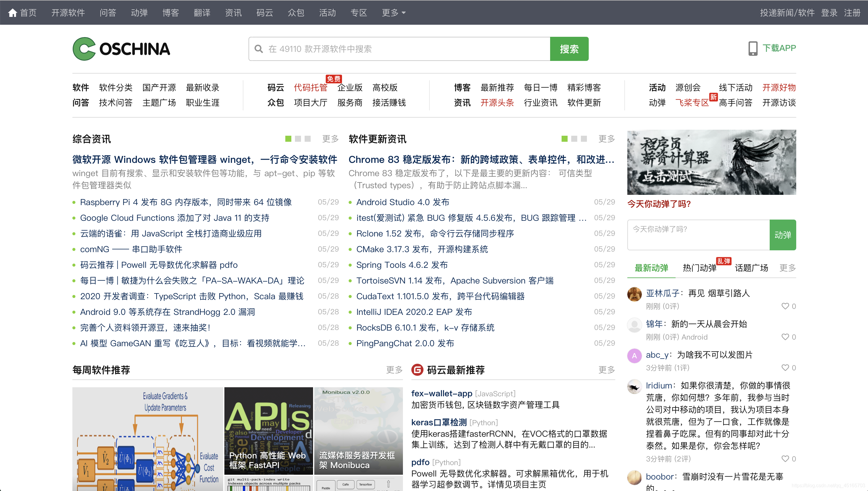868x491 pixels.
Task: Open 今天你动弹了吗? red heading link
Action: pyautogui.click(x=659, y=204)
